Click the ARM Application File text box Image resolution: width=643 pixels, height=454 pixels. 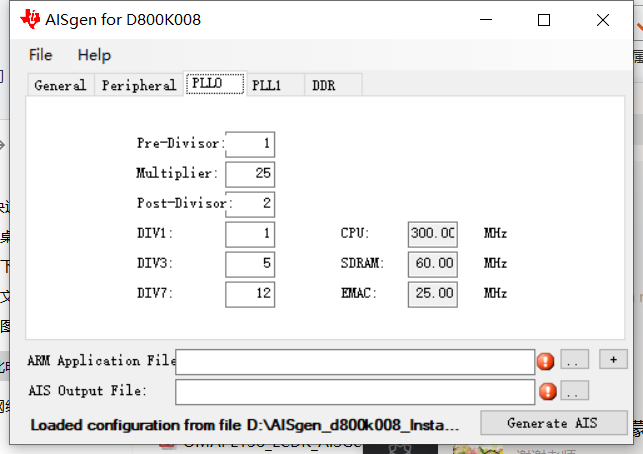click(355, 362)
